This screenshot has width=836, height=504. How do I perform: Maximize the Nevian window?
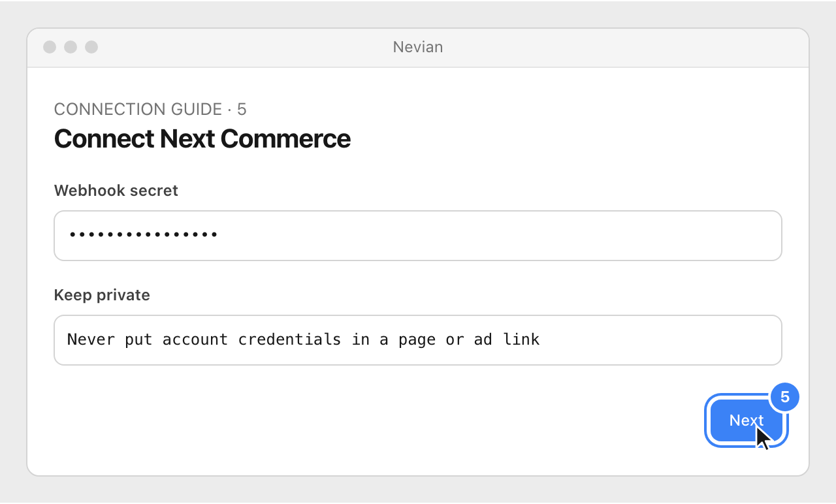[x=91, y=47]
